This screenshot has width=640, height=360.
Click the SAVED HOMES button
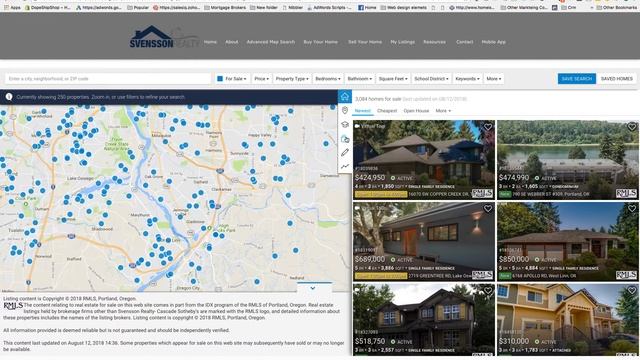click(x=617, y=78)
